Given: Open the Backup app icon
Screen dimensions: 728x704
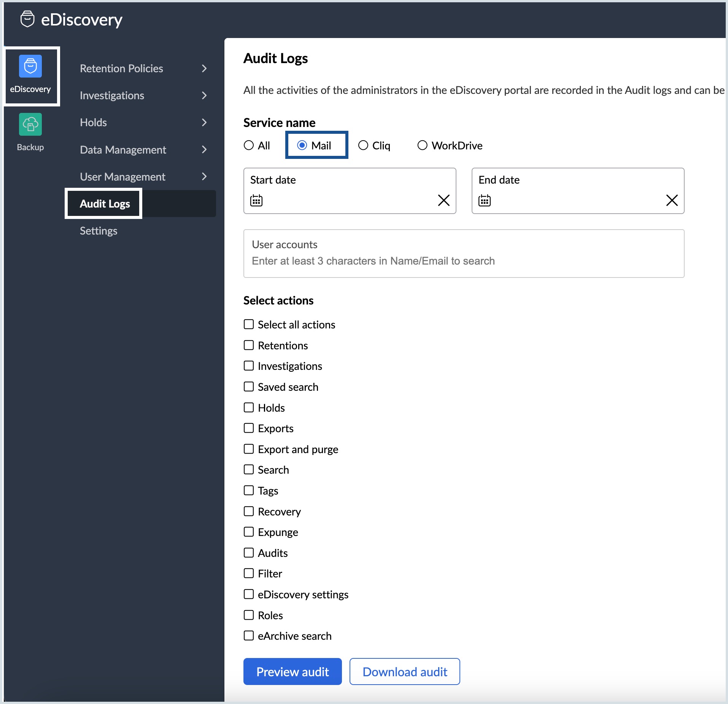Looking at the screenshot, I should pyautogui.click(x=30, y=124).
